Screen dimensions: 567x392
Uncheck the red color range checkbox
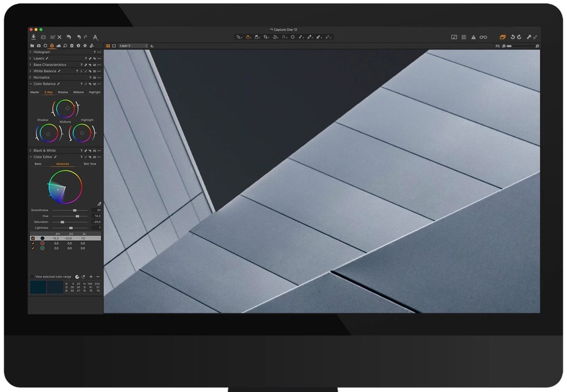point(33,243)
